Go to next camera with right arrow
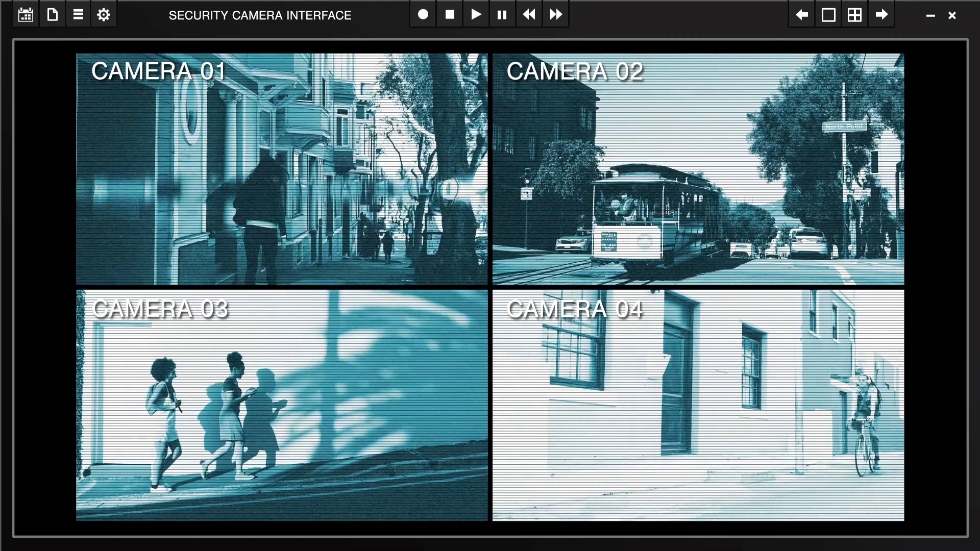 pos(881,15)
